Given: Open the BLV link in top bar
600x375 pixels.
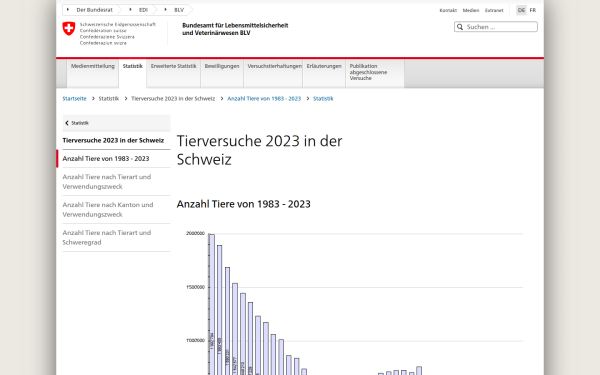Looking at the screenshot, I should coord(179,10).
